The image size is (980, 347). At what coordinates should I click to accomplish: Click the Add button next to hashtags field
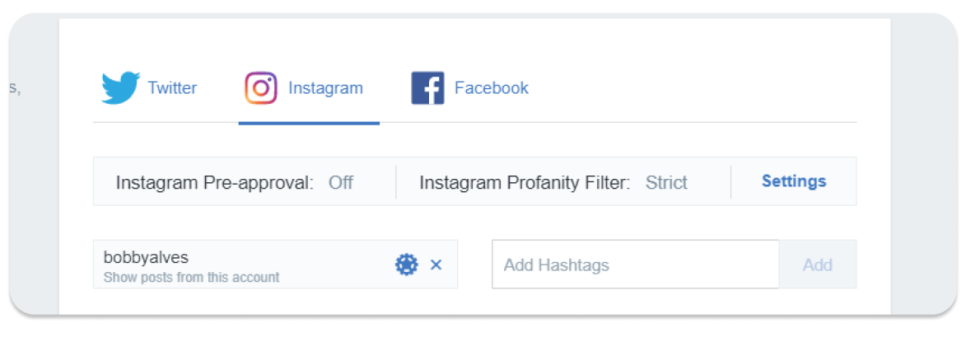point(818,265)
